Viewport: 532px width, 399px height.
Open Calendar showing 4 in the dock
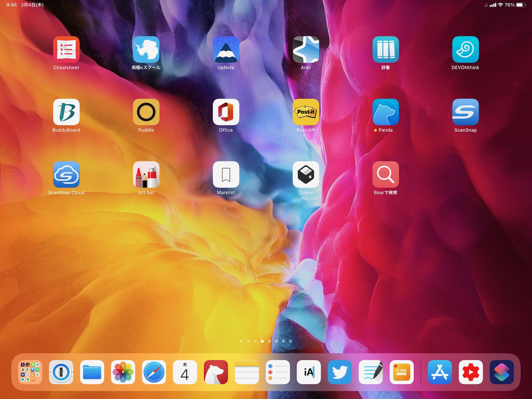185,372
